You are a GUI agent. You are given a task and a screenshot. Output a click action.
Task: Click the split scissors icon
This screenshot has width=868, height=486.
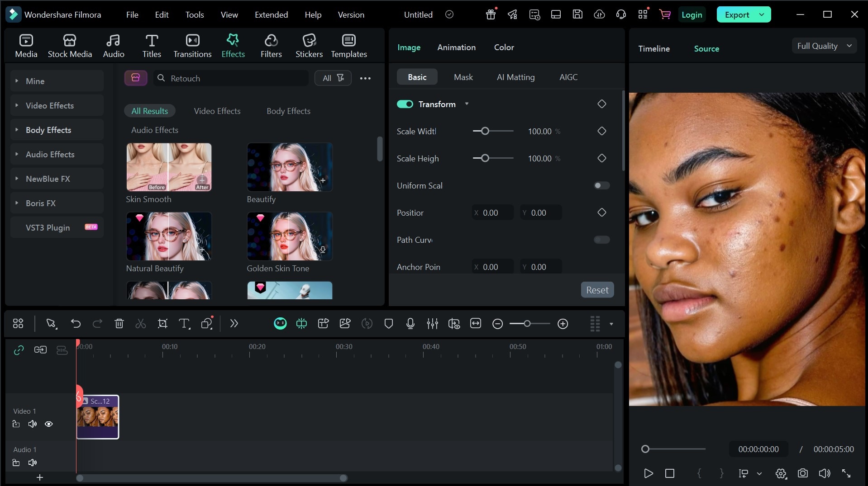(x=140, y=323)
